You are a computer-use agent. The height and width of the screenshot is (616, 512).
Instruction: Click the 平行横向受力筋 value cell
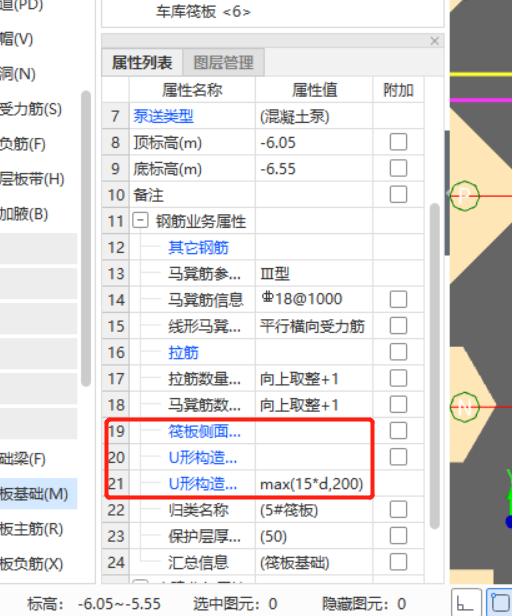312,326
